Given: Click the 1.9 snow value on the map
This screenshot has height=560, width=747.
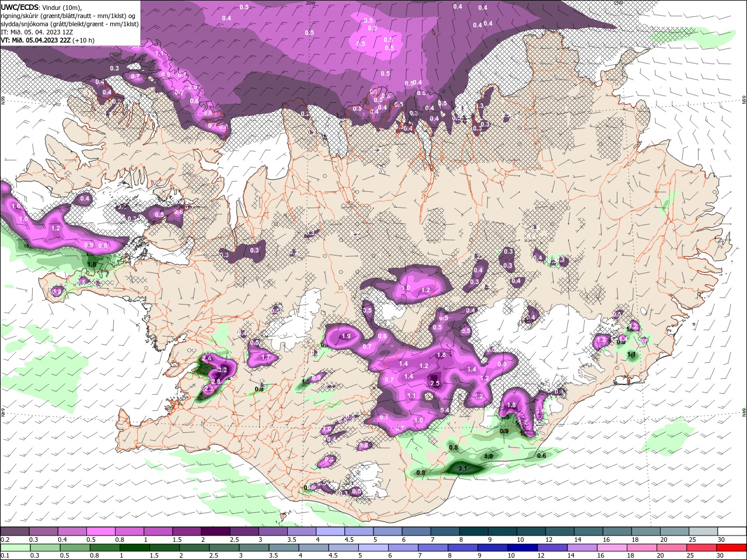Looking at the screenshot, I should click(346, 336).
